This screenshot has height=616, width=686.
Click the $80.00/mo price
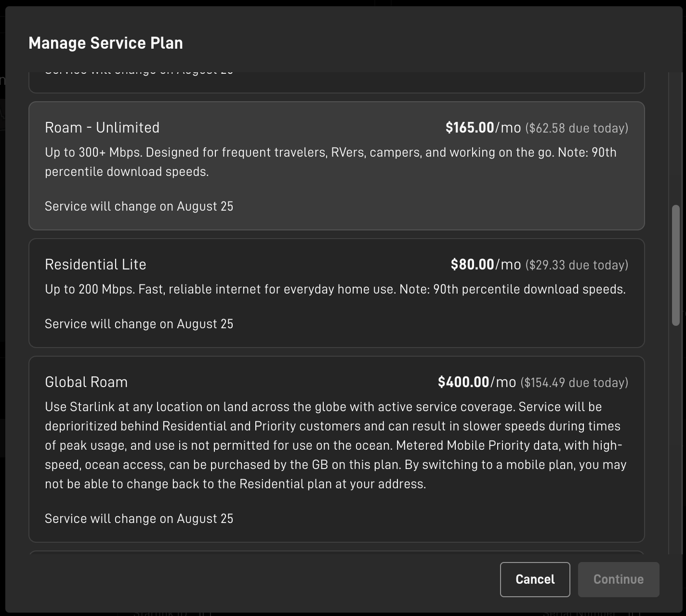485,265
